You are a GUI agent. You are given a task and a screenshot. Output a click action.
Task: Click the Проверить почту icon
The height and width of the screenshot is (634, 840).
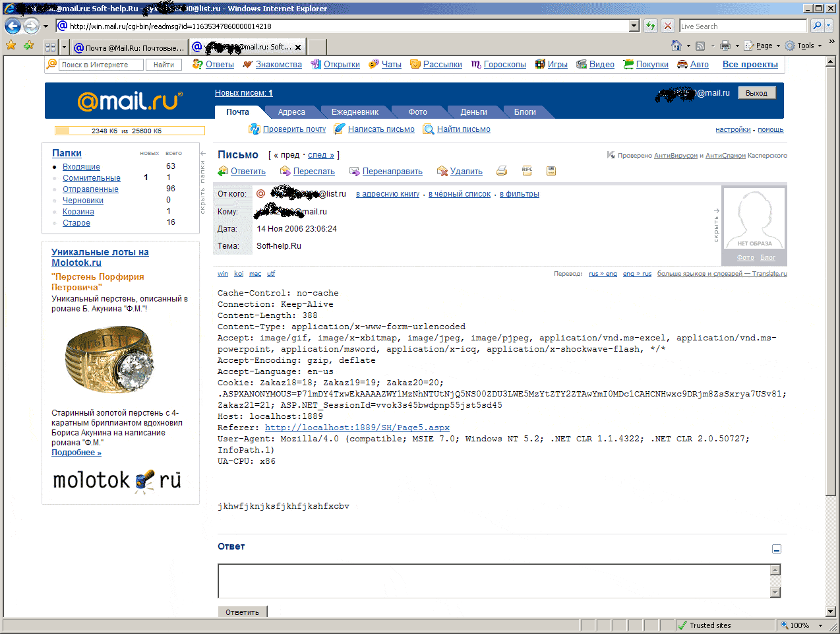(255, 129)
